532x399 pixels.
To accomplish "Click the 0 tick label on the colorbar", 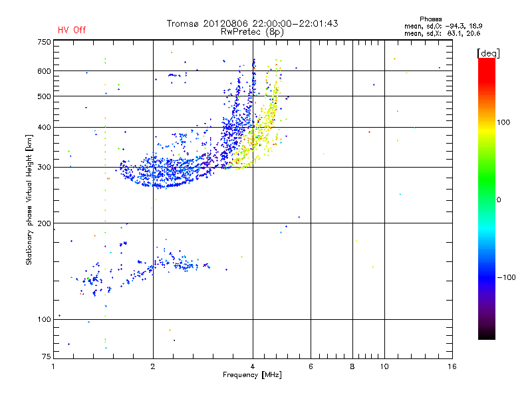I will point(498,200).
